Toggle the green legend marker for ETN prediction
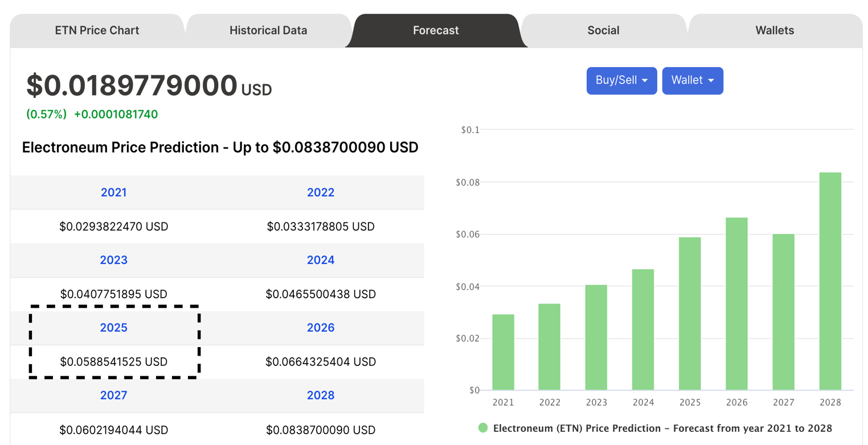868x445 pixels. tap(484, 428)
